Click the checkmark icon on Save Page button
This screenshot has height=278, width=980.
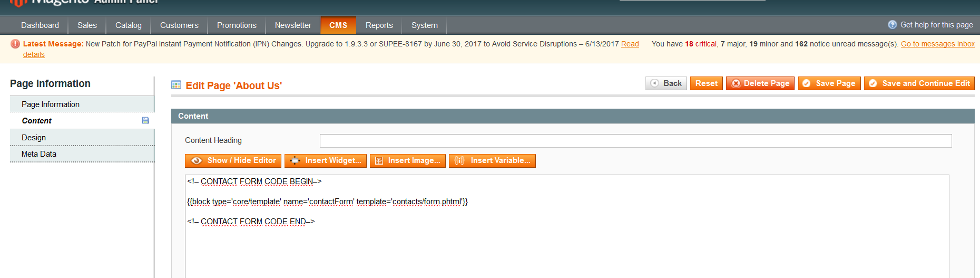coord(806,83)
